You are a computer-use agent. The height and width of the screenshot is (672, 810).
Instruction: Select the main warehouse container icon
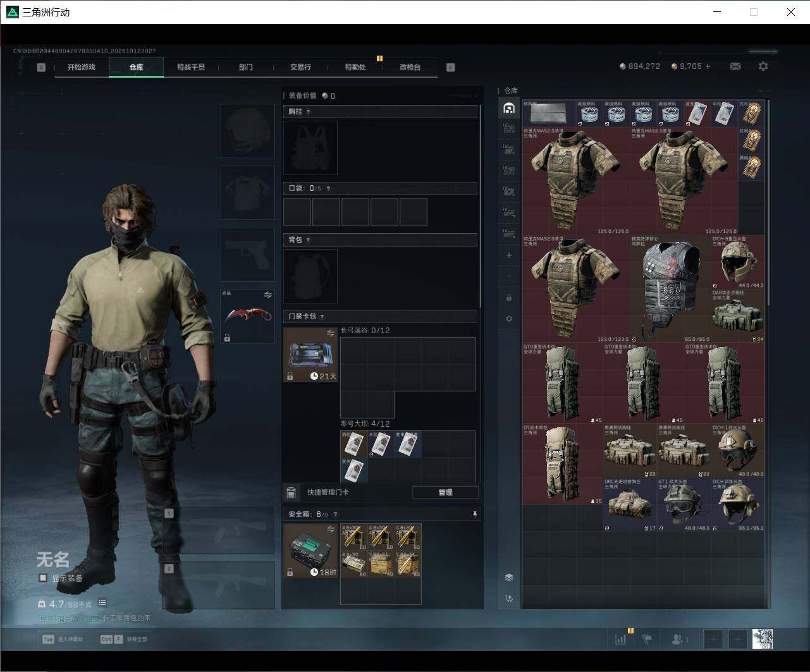[x=509, y=109]
